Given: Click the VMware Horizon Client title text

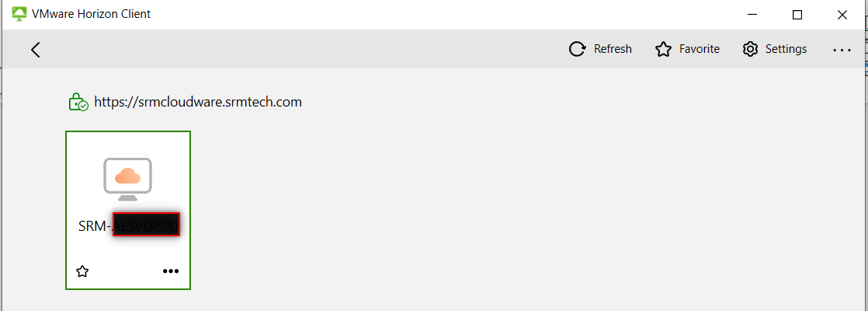Looking at the screenshot, I should pos(92,15).
